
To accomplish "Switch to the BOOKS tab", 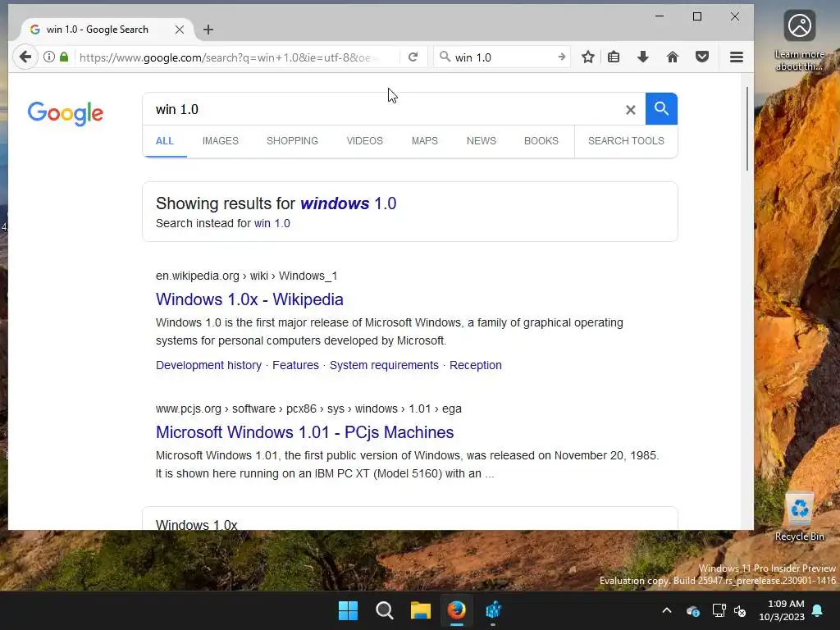I will point(541,141).
